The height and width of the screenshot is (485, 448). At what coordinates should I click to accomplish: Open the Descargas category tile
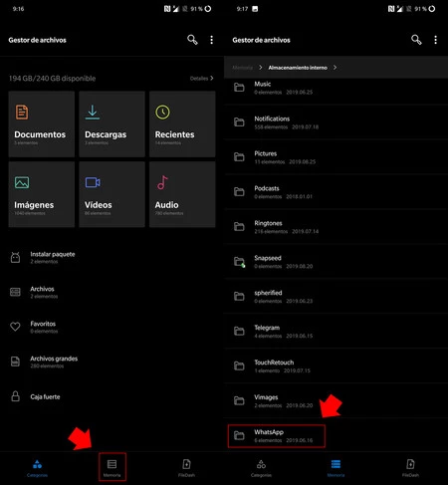click(112, 124)
